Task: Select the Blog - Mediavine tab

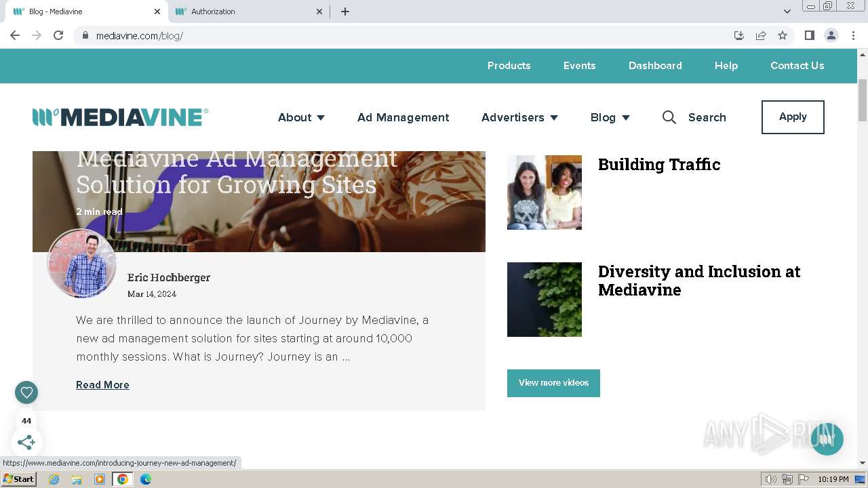Action: pyautogui.click(x=86, y=12)
